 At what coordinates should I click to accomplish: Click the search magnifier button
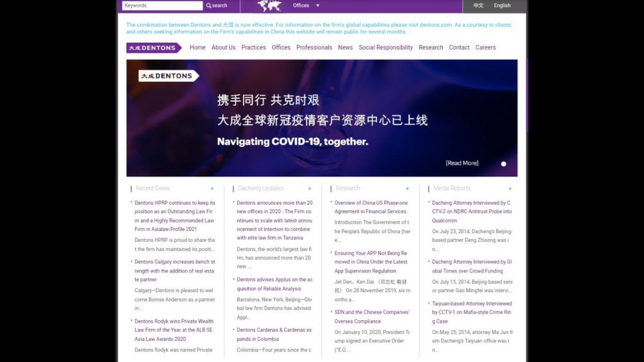[217, 5]
